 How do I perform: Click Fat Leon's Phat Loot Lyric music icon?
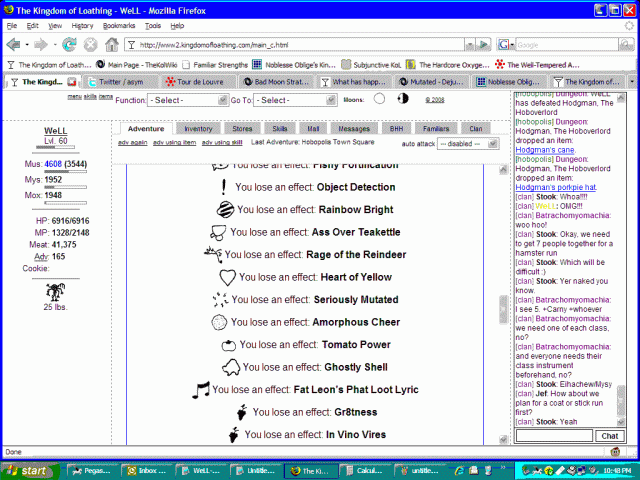click(x=202, y=390)
